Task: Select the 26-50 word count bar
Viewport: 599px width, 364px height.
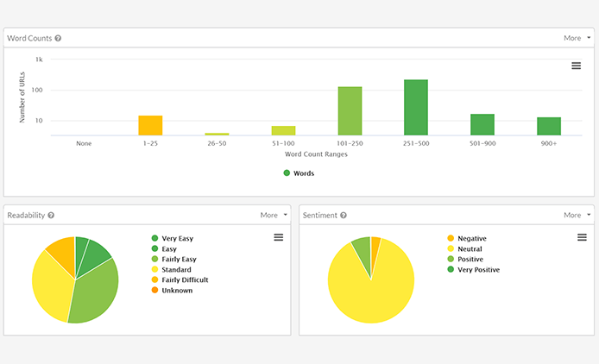Action: (217, 134)
